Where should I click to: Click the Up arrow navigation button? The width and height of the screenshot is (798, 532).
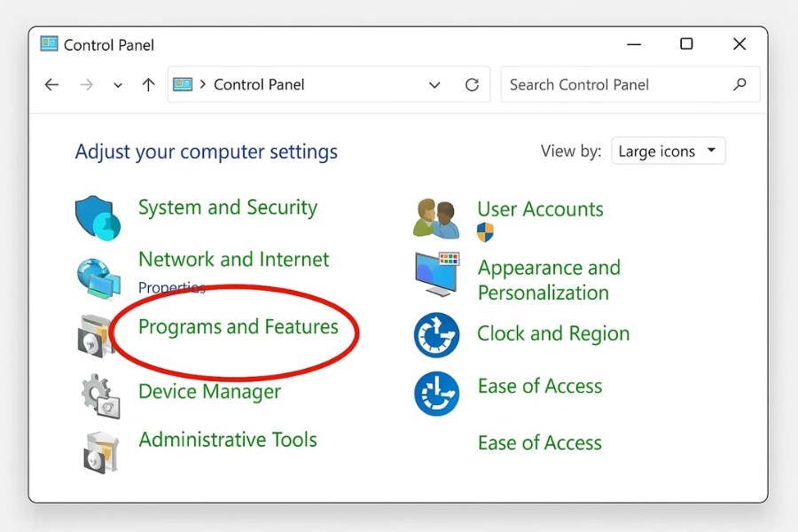click(x=148, y=85)
